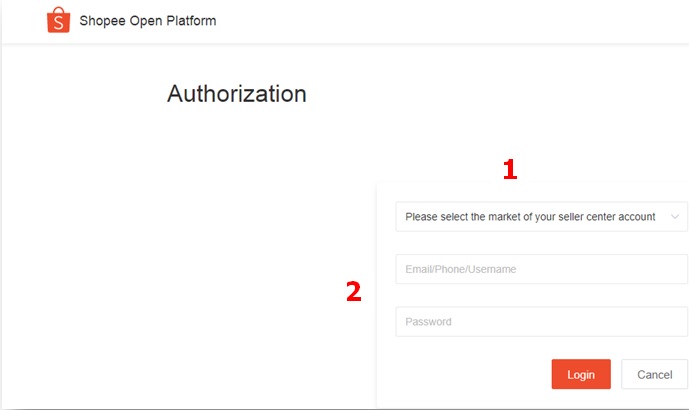The height and width of the screenshot is (410, 689).
Task: Click the chevron arrow in market selector
Action: pyautogui.click(x=674, y=217)
